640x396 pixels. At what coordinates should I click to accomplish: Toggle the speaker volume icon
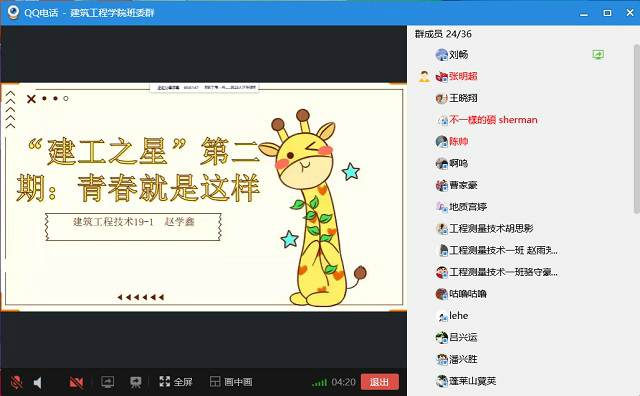pos(38,382)
